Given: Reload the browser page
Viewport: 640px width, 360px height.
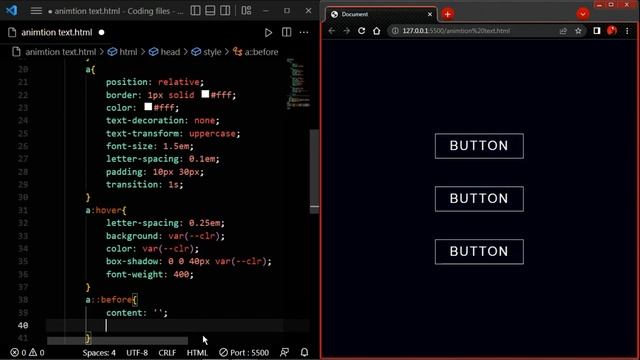Looking at the screenshot, I should tap(362, 31).
